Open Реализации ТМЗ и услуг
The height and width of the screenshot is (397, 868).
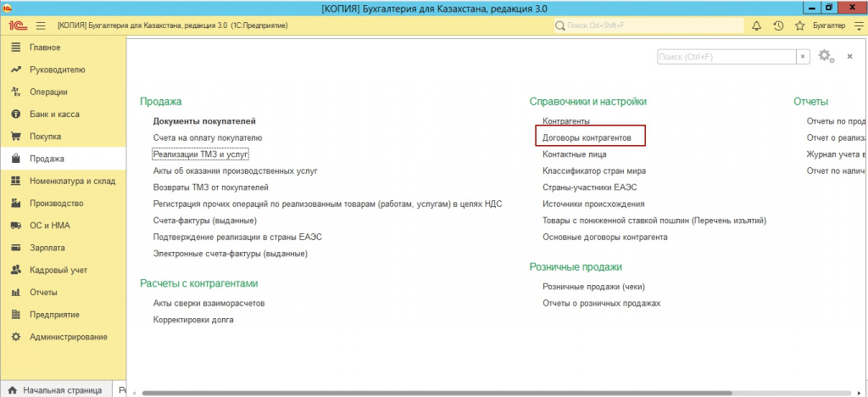pyautogui.click(x=201, y=154)
